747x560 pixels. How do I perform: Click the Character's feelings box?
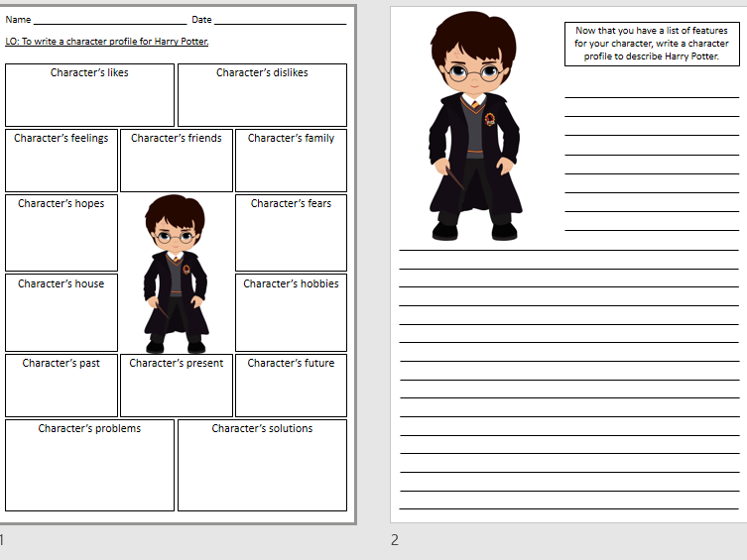coord(61,161)
